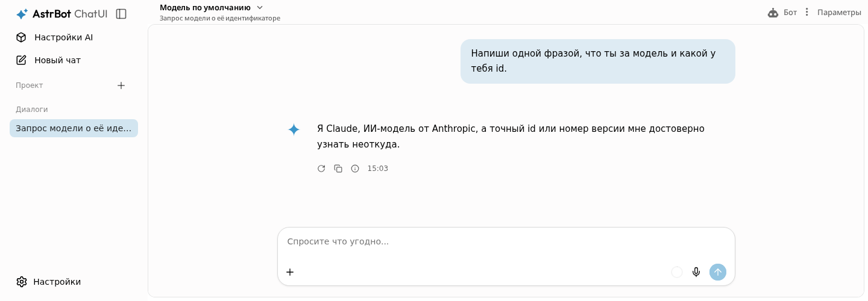Click the Диалоги section label
The height and width of the screenshot is (301, 868).
pyautogui.click(x=32, y=110)
